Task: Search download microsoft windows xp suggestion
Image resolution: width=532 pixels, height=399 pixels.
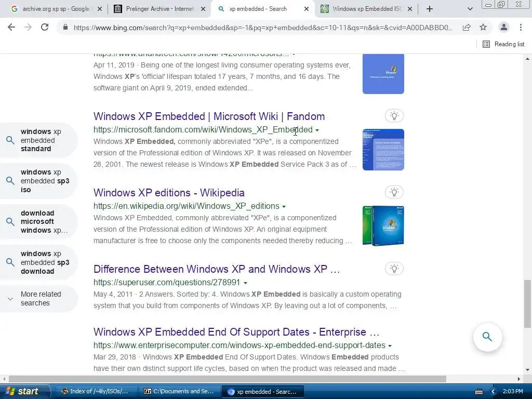Action: coord(38,221)
